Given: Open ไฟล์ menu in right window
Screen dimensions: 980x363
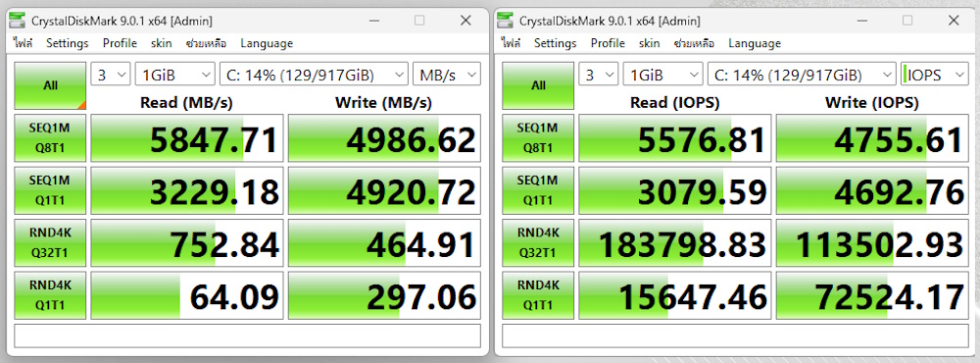Looking at the screenshot, I should (511, 43).
